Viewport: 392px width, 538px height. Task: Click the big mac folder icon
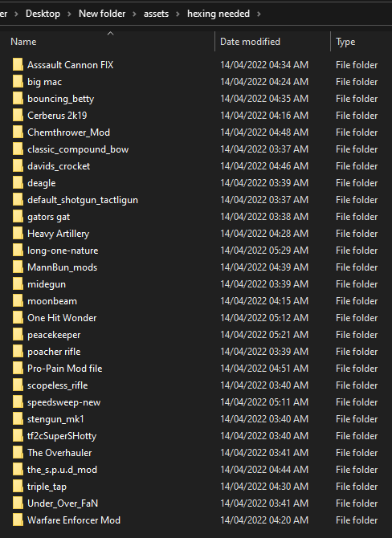tap(18, 81)
